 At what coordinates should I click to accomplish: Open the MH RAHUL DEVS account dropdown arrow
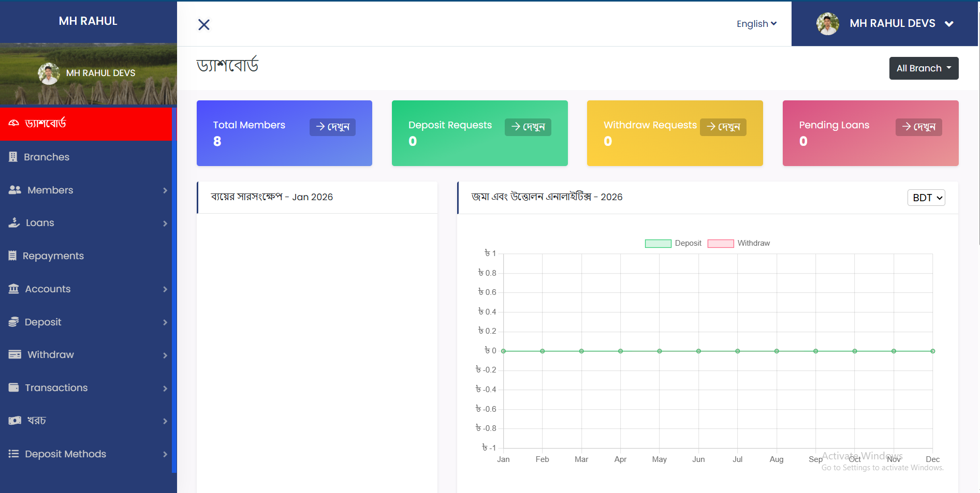point(949,24)
